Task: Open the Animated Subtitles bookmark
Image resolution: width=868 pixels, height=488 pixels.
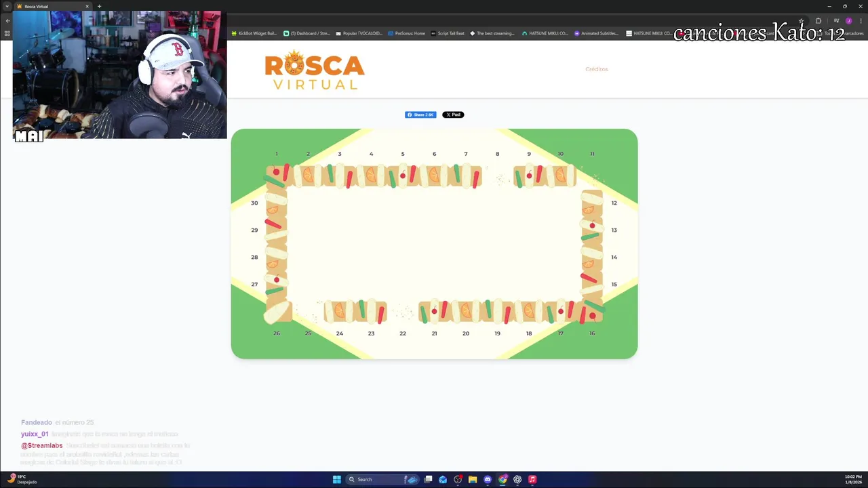Action: coord(596,33)
